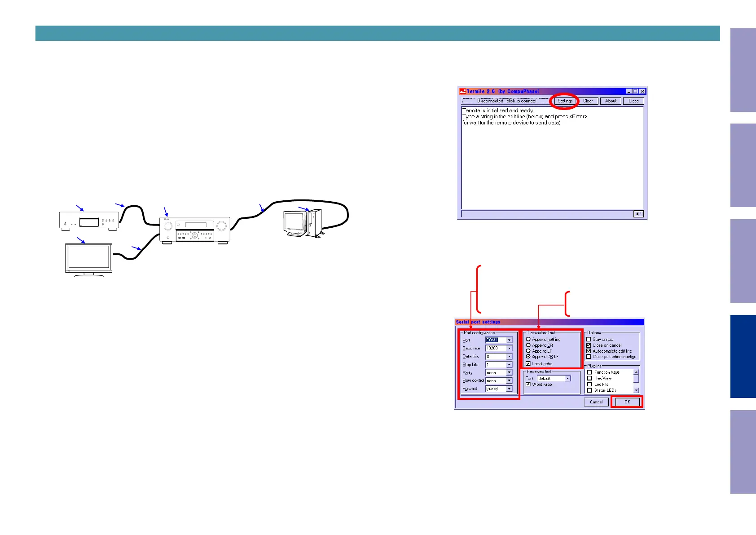Click the 'Termite is initialized and ready.' text line

pyautogui.click(x=498, y=111)
